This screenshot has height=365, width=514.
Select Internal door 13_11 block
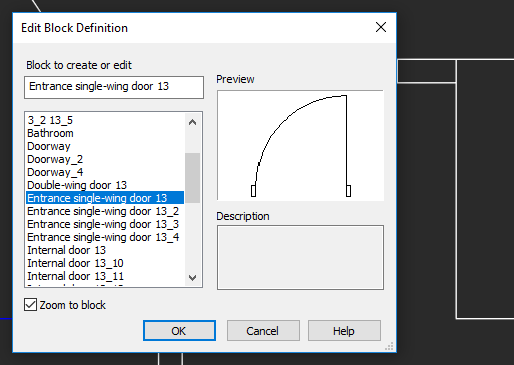pos(105,276)
